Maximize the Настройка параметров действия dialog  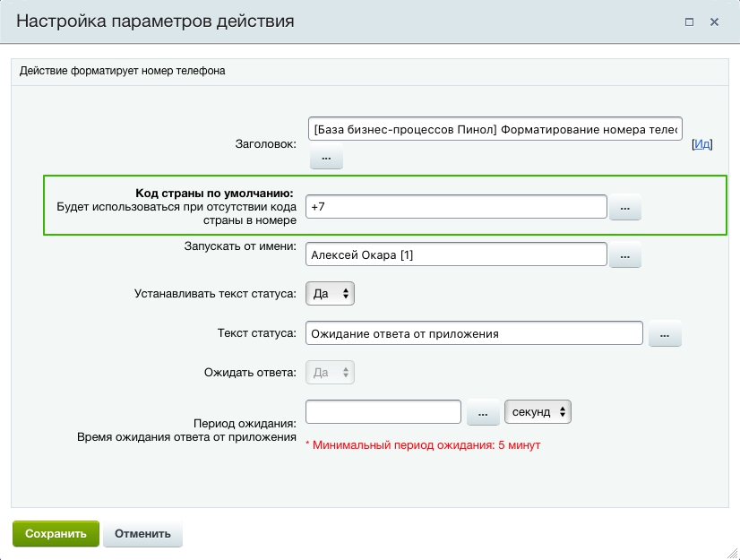(x=689, y=22)
